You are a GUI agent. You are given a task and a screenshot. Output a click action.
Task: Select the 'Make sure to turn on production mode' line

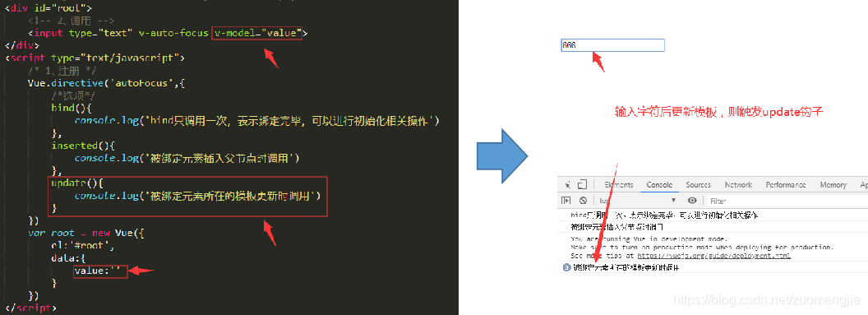(702, 248)
